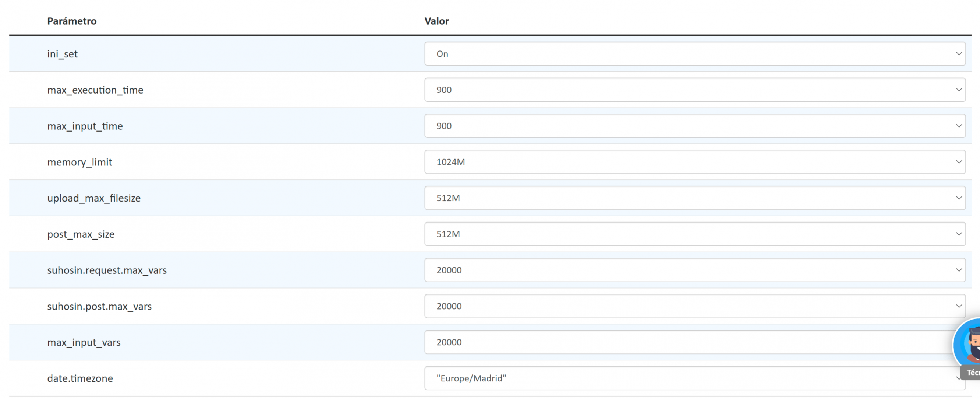Open the suhosin.request.max_vars dropdown

[695, 270]
